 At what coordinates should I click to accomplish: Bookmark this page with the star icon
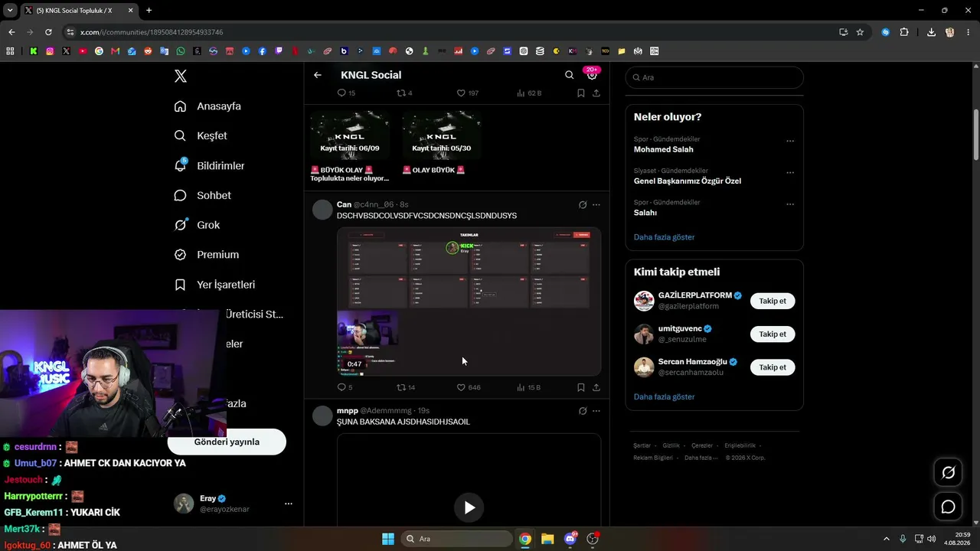coord(860,32)
